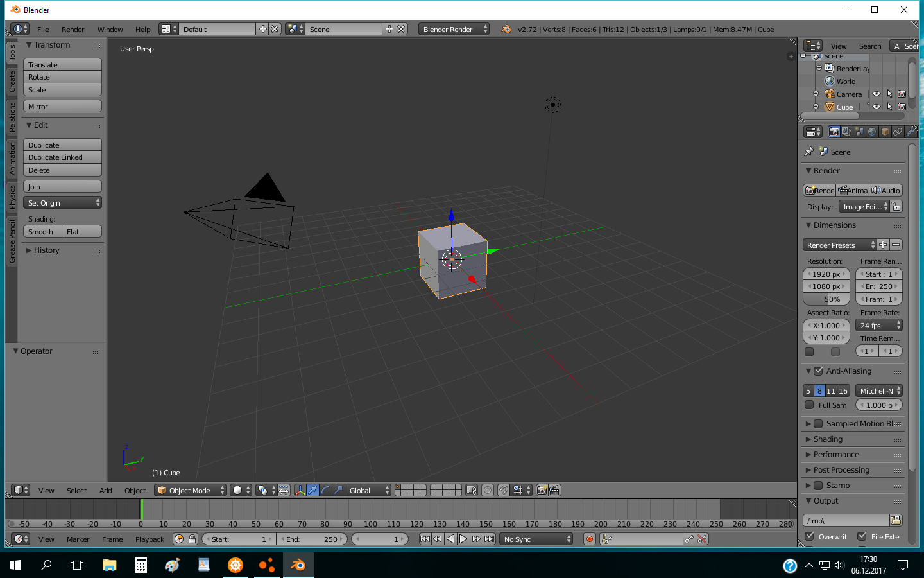Click the output folder browse icon
Image resolution: width=924 pixels, height=578 pixels.
tap(896, 520)
